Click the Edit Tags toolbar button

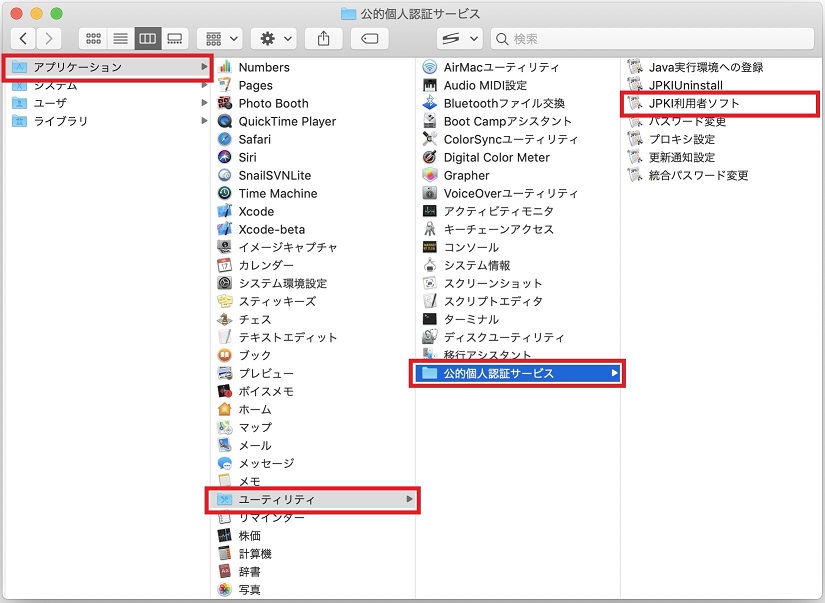coord(370,38)
